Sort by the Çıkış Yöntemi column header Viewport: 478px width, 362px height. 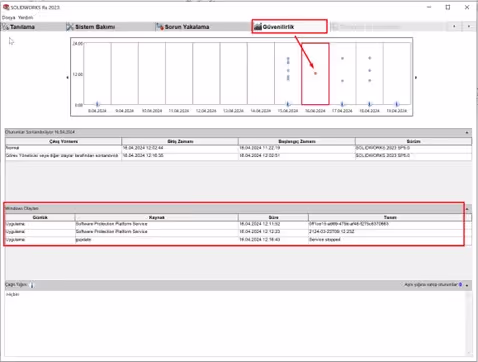63,141
